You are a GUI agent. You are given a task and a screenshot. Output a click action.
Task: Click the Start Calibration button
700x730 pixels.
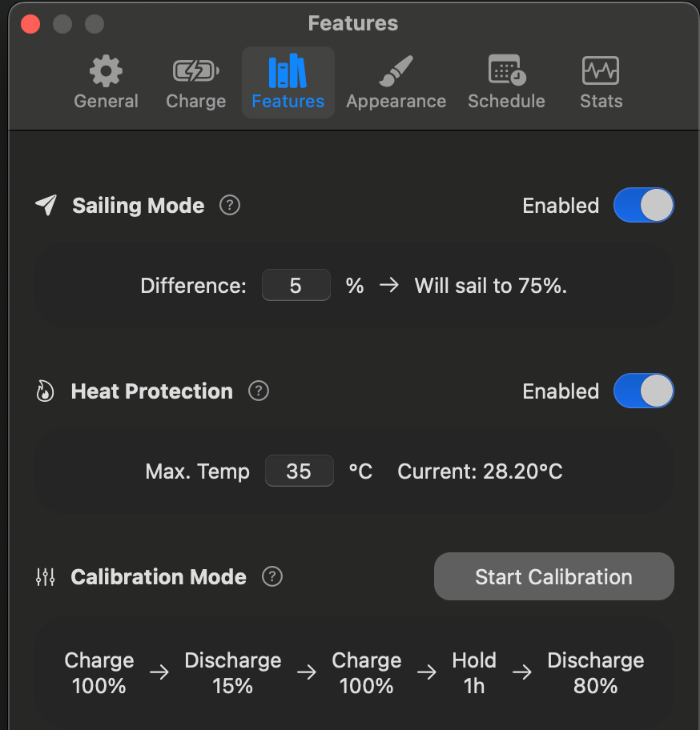click(x=553, y=577)
